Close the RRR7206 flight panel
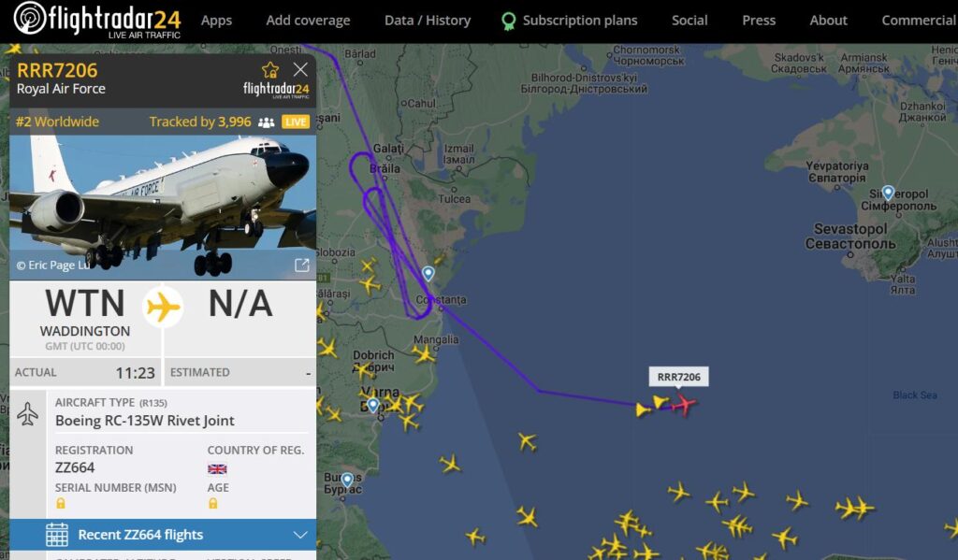 tap(300, 69)
